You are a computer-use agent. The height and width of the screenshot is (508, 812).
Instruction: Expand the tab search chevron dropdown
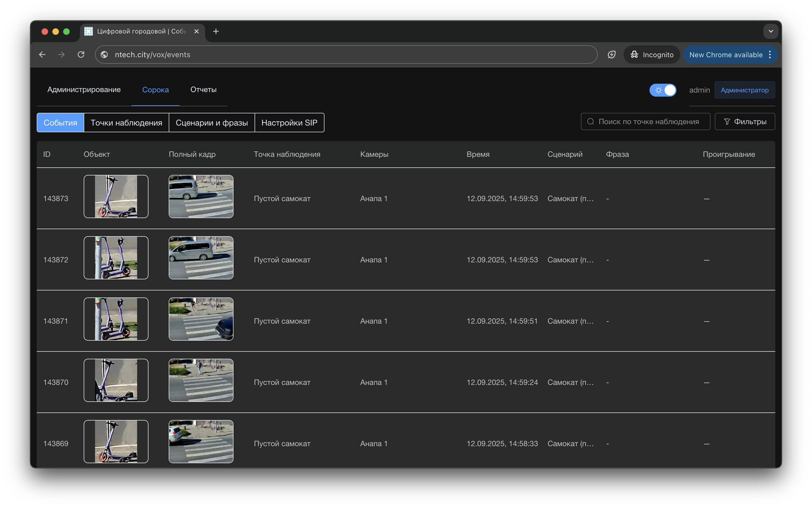pos(771,31)
